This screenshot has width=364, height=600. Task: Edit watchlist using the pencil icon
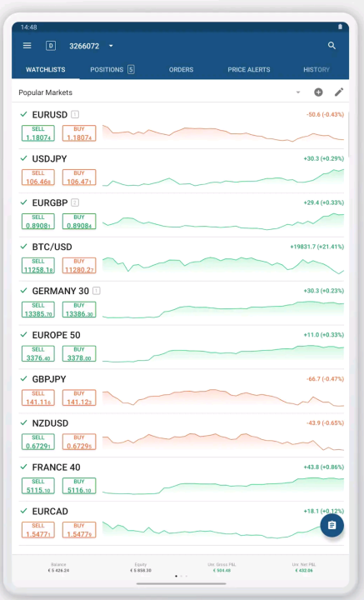(339, 92)
